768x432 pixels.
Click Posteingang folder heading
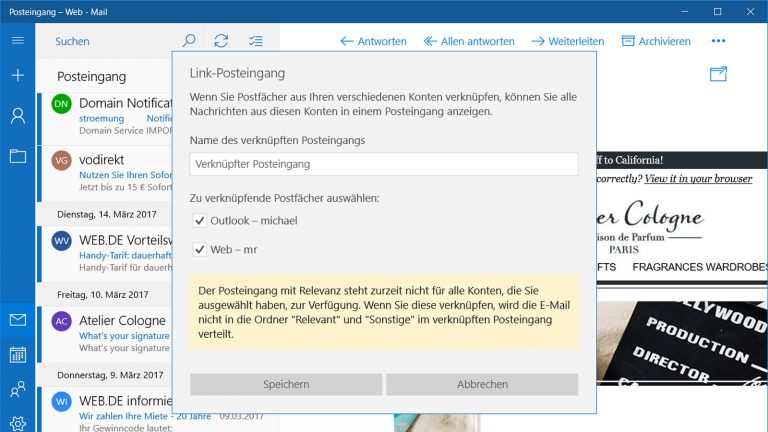[92, 76]
